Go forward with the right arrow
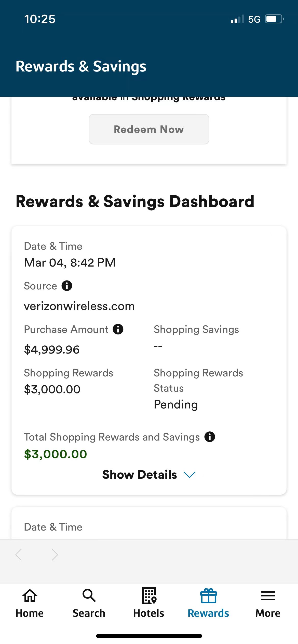The image size is (298, 644). [55, 554]
